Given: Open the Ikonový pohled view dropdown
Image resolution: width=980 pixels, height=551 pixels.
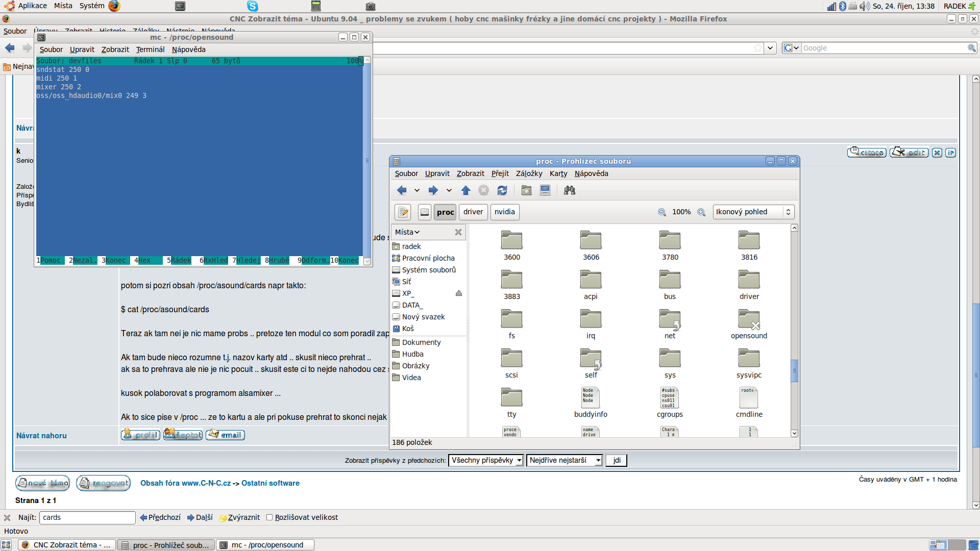Looking at the screenshot, I should pos(753,212).
